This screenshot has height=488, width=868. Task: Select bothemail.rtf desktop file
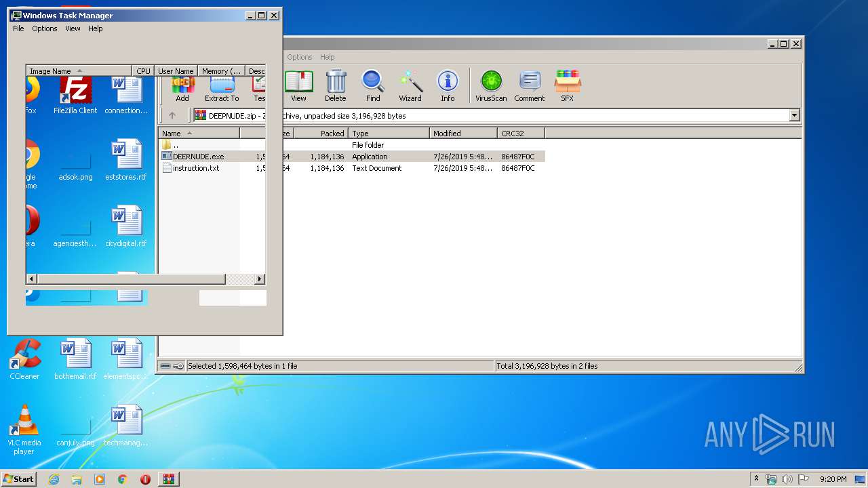point(75,359)
